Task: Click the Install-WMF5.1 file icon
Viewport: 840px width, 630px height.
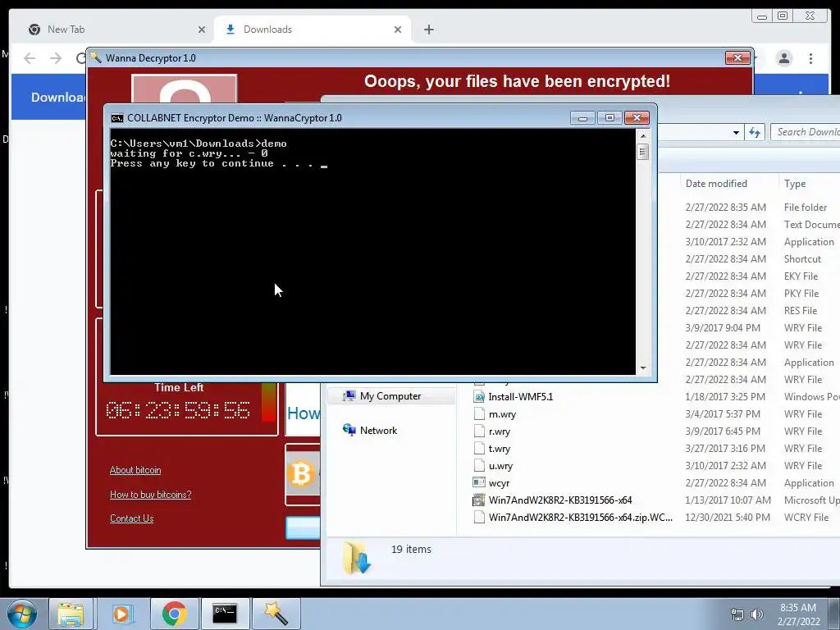Action: pos(479,396)
